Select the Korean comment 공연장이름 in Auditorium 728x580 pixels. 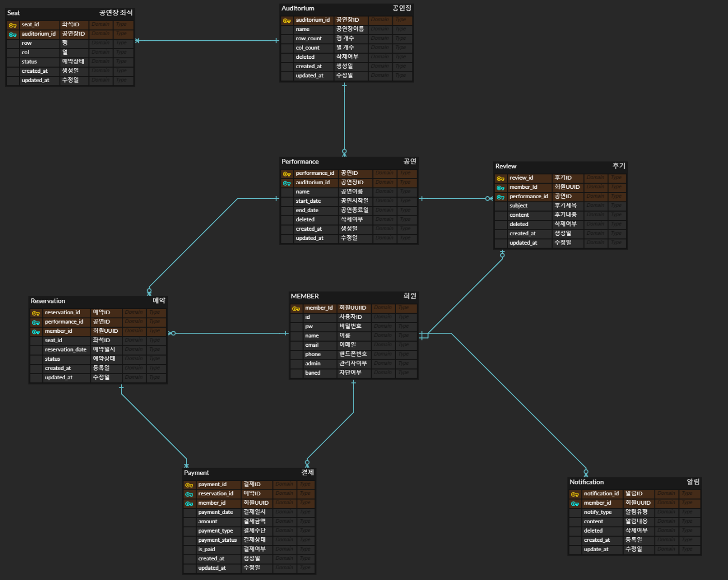(350, 29)
